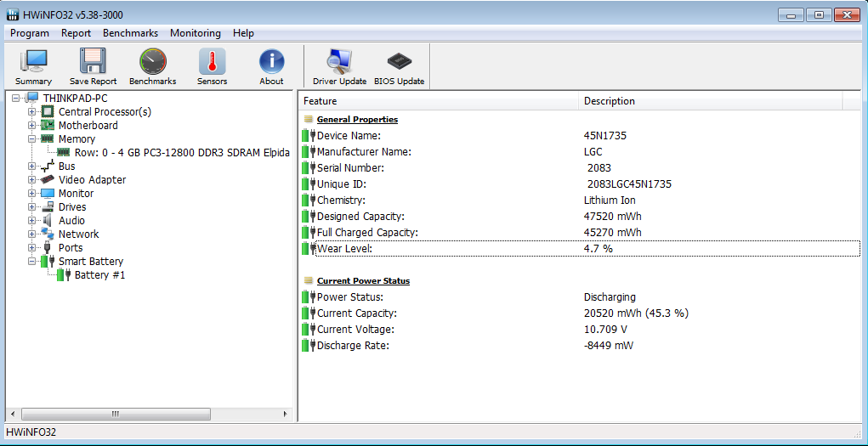Click the HWiNFO32 title bar app icon
This screenshot has height=446, width=868.
pyautogui.click(x=13, y=15)
